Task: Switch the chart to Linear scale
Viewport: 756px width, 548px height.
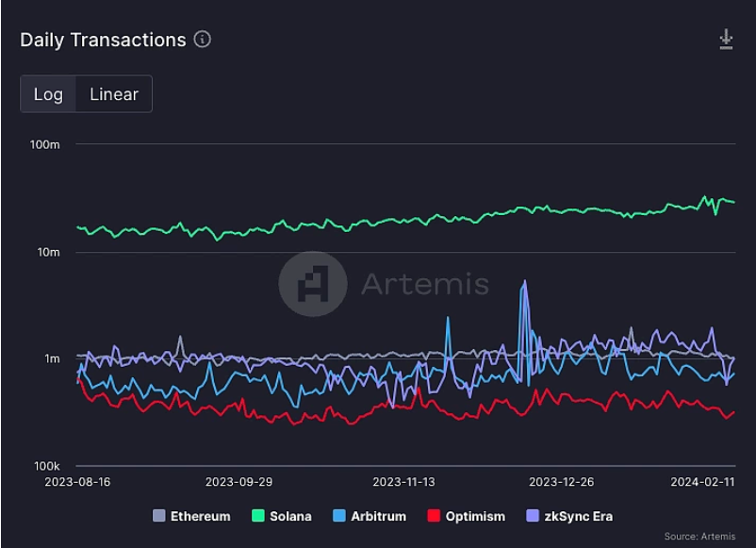Action: click(x=114, y=94)
